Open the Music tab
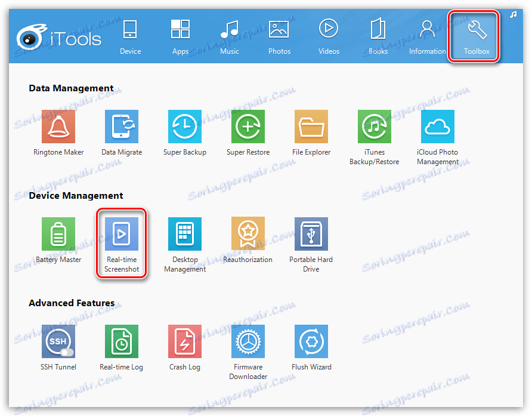The width and height of the screenshot is (532, 416). [230, 36]
